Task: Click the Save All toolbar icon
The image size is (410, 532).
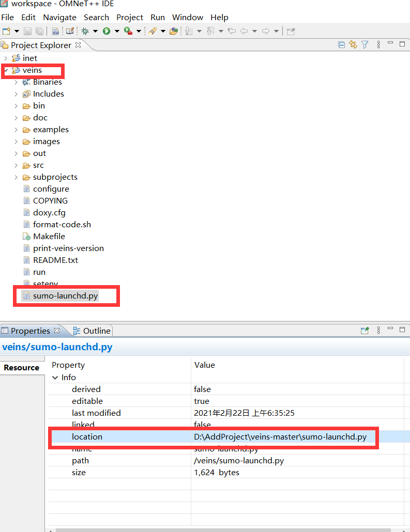Action: pos(40,31)
